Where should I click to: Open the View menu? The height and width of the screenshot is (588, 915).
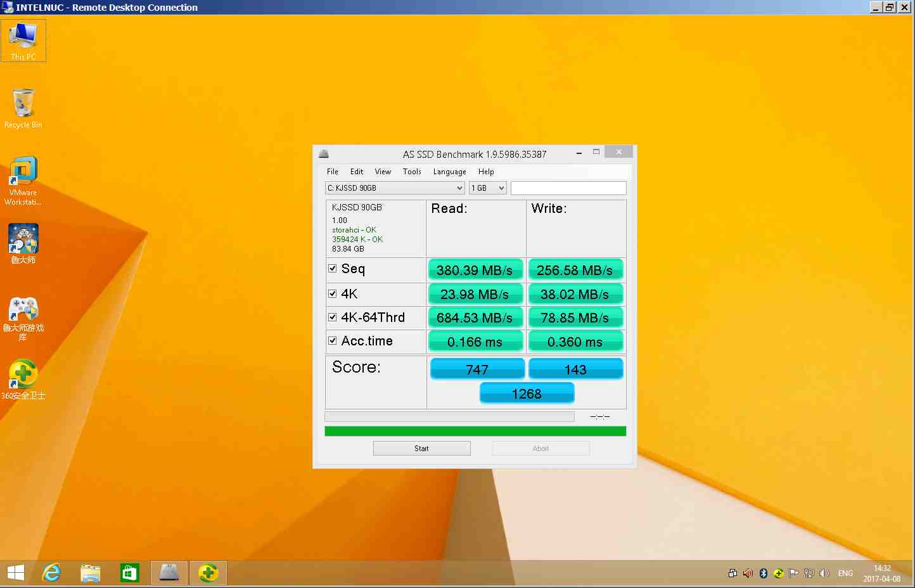point(383,172)
